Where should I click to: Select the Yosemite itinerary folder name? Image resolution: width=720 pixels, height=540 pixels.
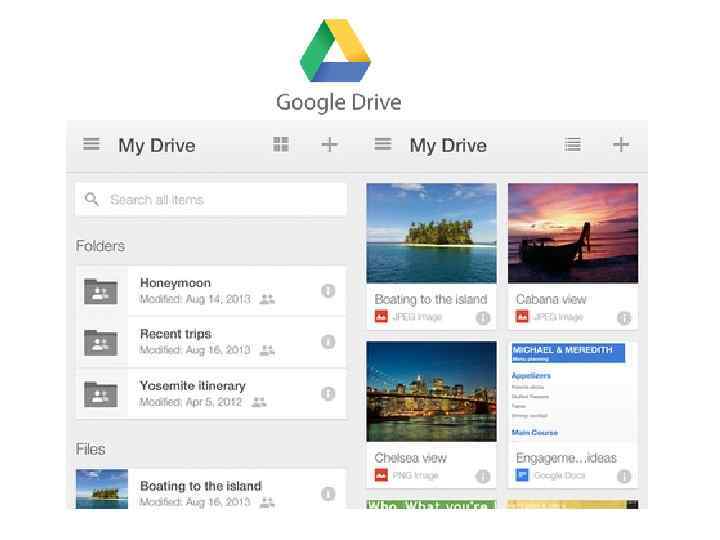193,386
